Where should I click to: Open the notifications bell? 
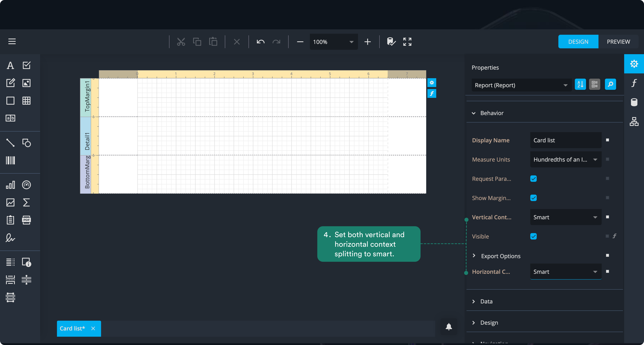(449, 327)
